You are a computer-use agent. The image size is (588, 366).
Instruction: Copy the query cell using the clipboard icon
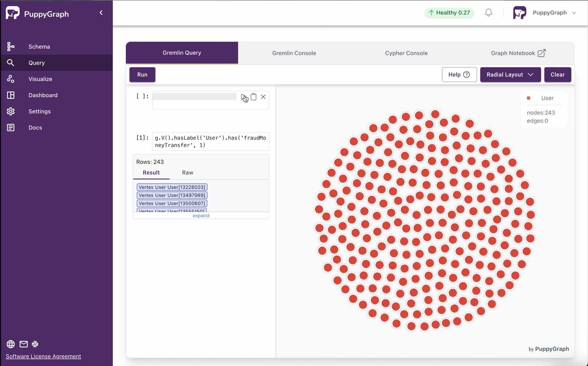253,97
